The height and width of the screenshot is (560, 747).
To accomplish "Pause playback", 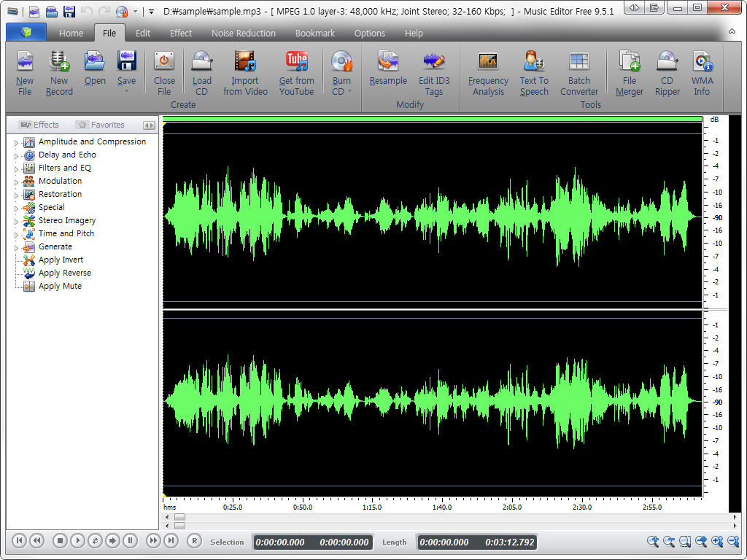I will coord(130,540).
